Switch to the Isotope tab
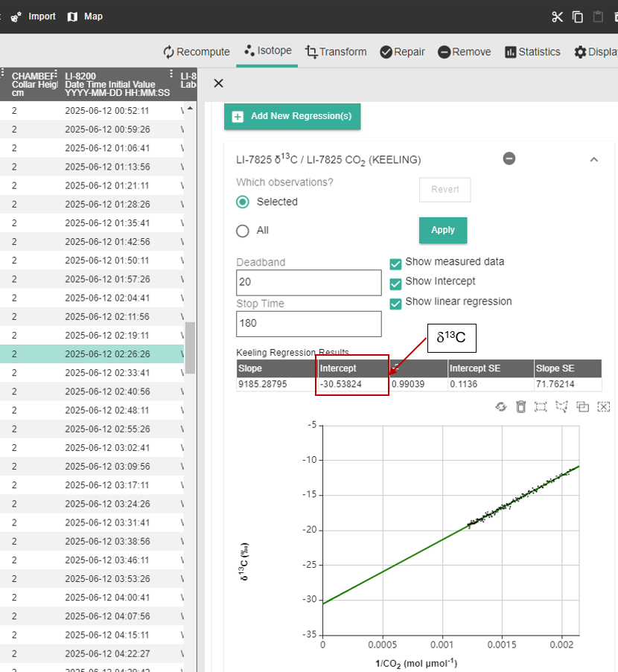618x672 pixels. pyautogui.click(x=267, y=51)
